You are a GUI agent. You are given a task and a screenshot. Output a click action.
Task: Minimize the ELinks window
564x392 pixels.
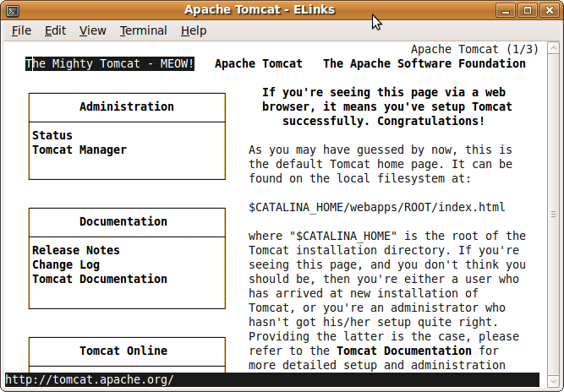point(506,10)
